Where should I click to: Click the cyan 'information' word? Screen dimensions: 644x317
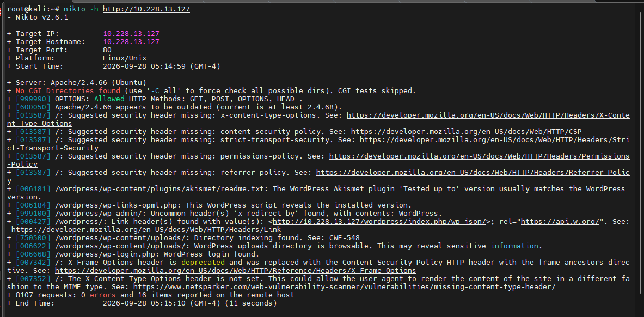pos(514,246)
